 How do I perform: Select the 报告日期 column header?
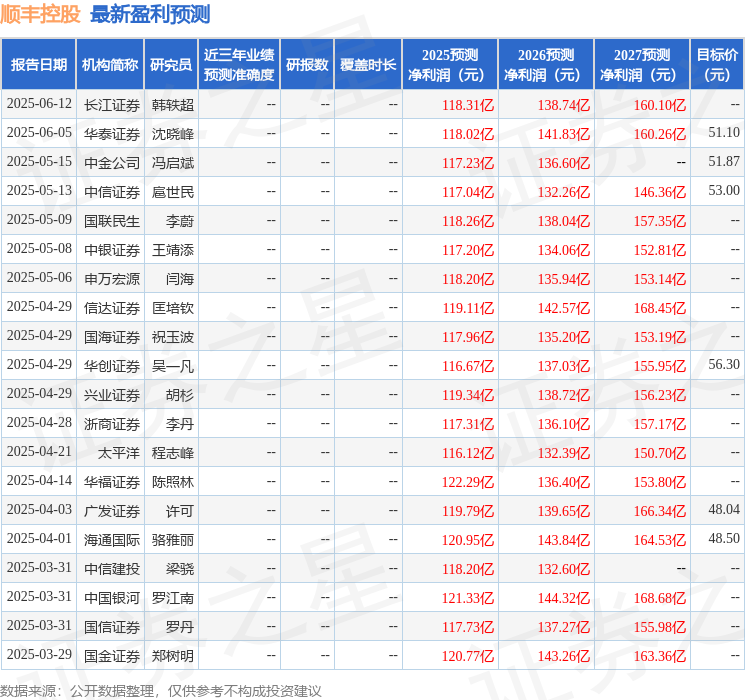(x=38, y=65)
